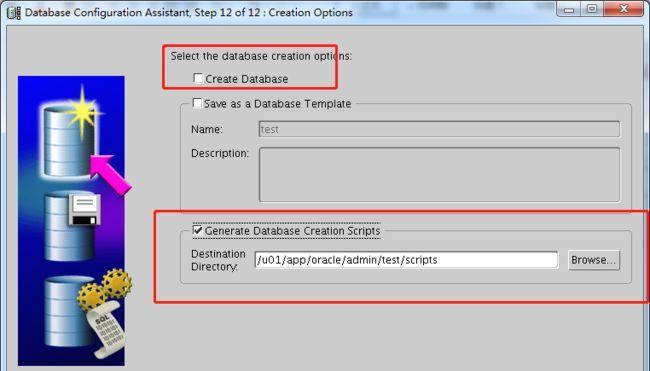
Task: Click the template Name field containing test
Action: point(439,129)
